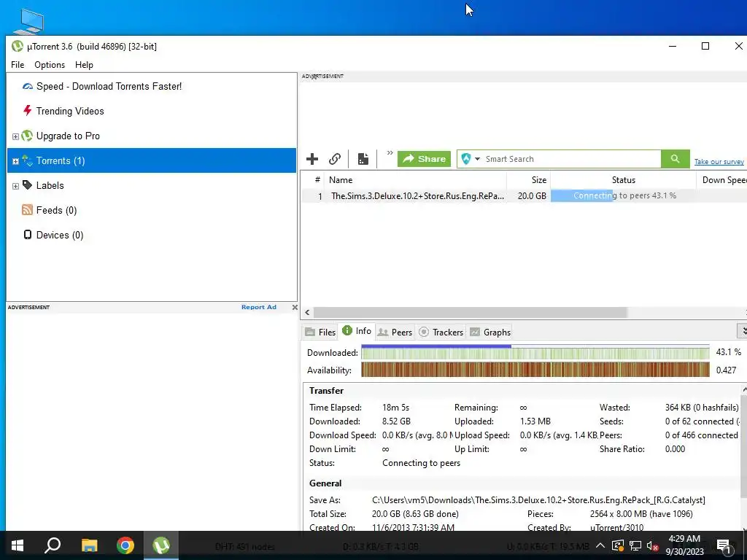
Task: Click the Torrents arrows icon in sidebar
Action: [28, 160]
